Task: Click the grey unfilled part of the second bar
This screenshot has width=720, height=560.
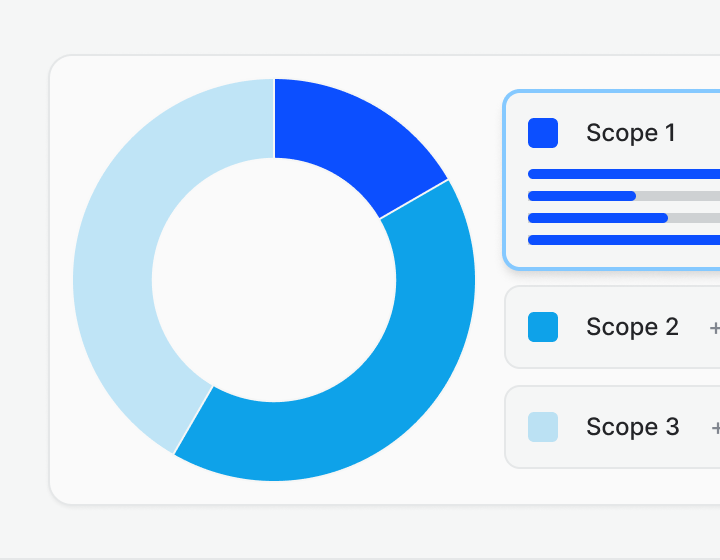Action: (678, 196)
